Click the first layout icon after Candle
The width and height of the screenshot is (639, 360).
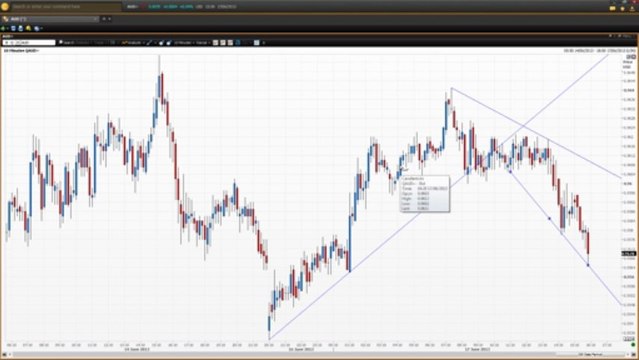click(216, 42)
